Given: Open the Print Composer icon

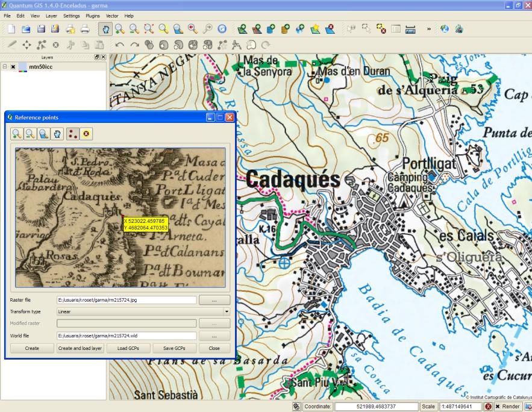Looking at the screenshot, I should [x=70, y=29].
